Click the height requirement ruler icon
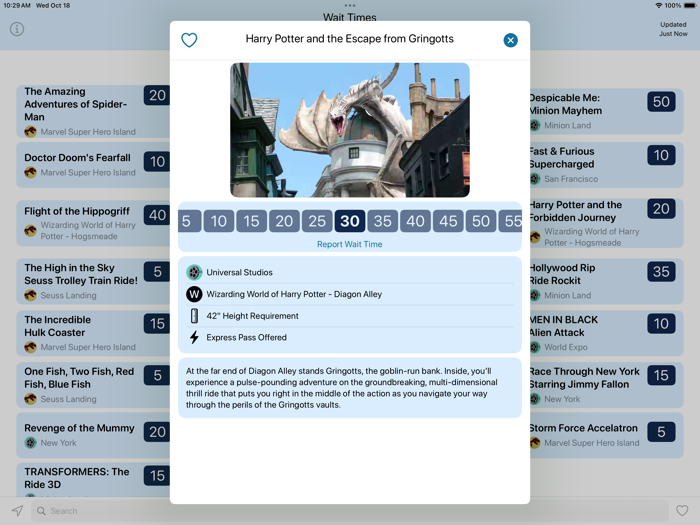This screenshot has height=525, width=700. click(x=194, y=316)
